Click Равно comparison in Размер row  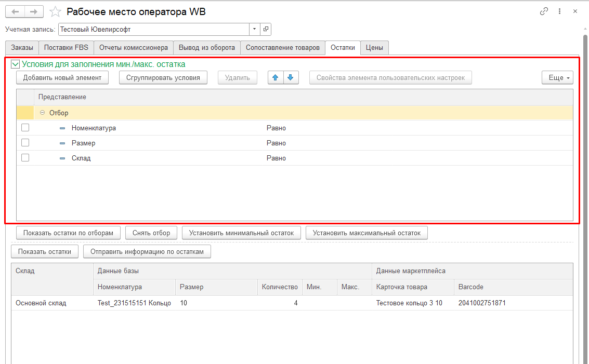276,143
